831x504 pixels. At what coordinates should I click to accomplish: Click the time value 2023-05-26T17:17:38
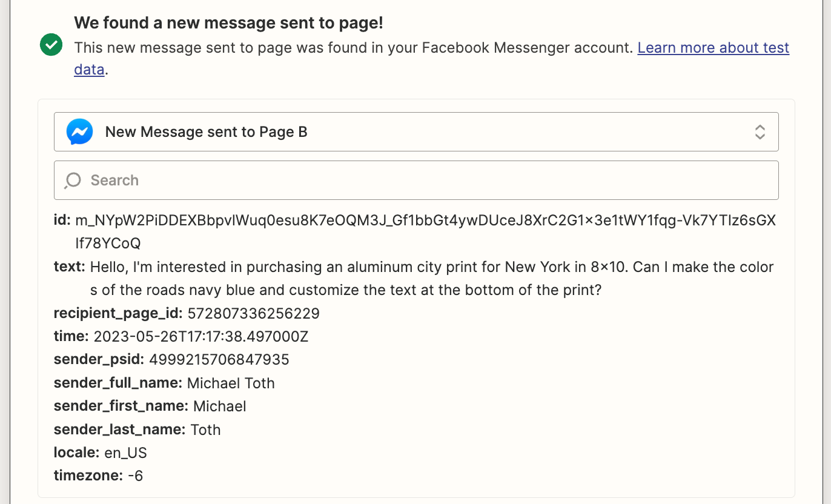[200, 337]
